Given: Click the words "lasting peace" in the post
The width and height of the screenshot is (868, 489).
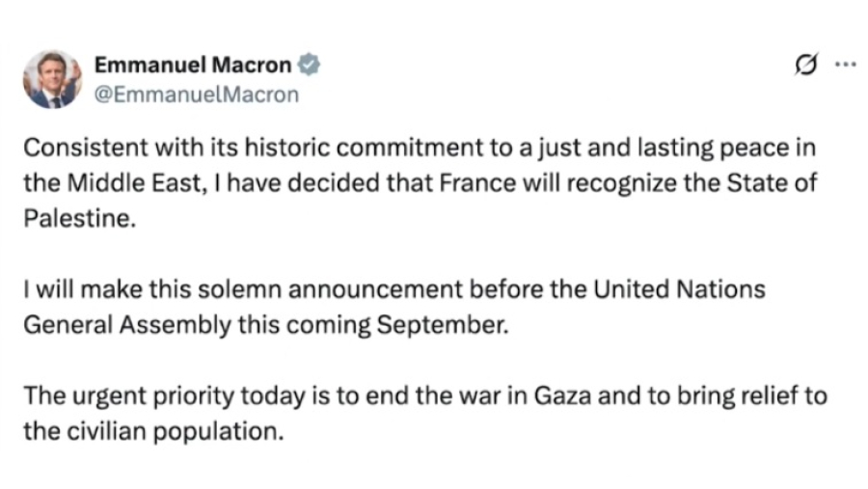Looking at the screenshot, I should pos(717,149).
